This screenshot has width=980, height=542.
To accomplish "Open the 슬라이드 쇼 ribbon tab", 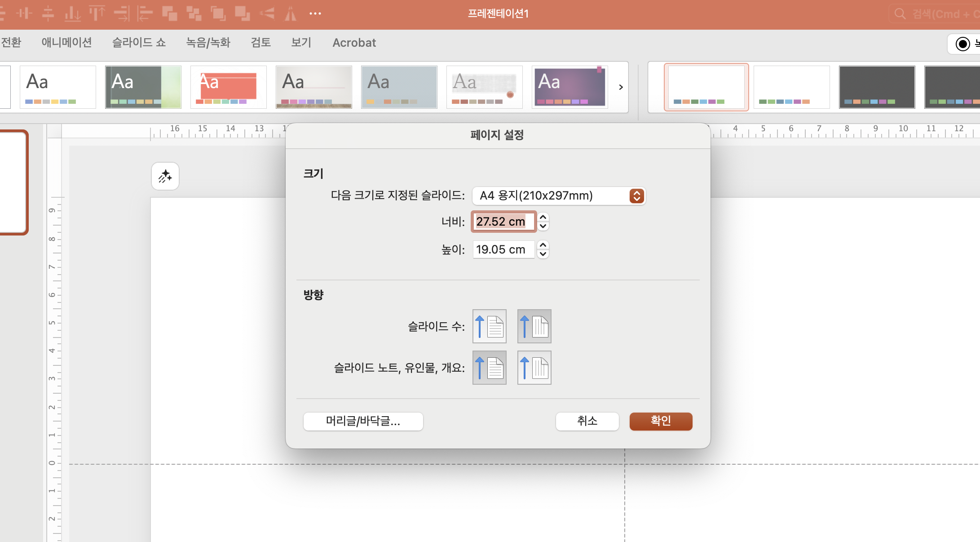I will 139,43.
